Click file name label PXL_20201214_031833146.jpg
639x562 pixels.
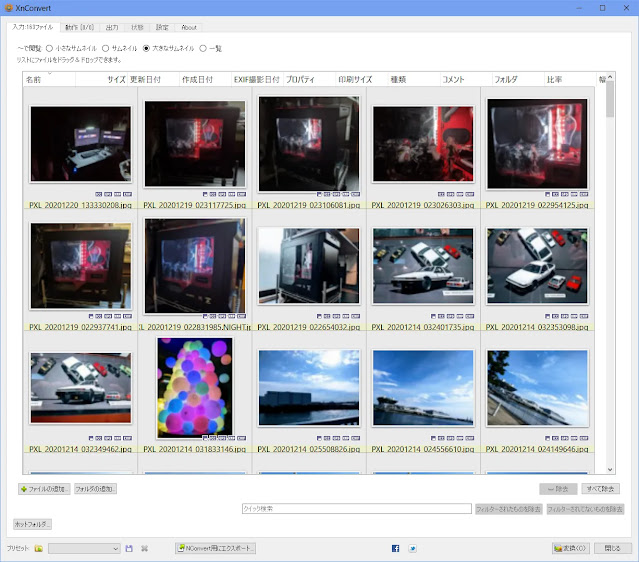(x=195, y=449)
